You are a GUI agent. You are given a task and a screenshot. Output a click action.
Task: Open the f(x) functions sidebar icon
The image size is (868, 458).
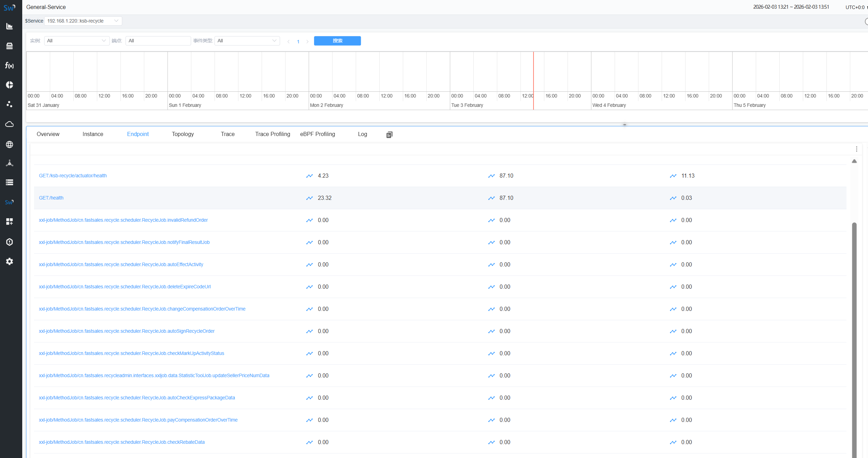[x=9, y=65]
